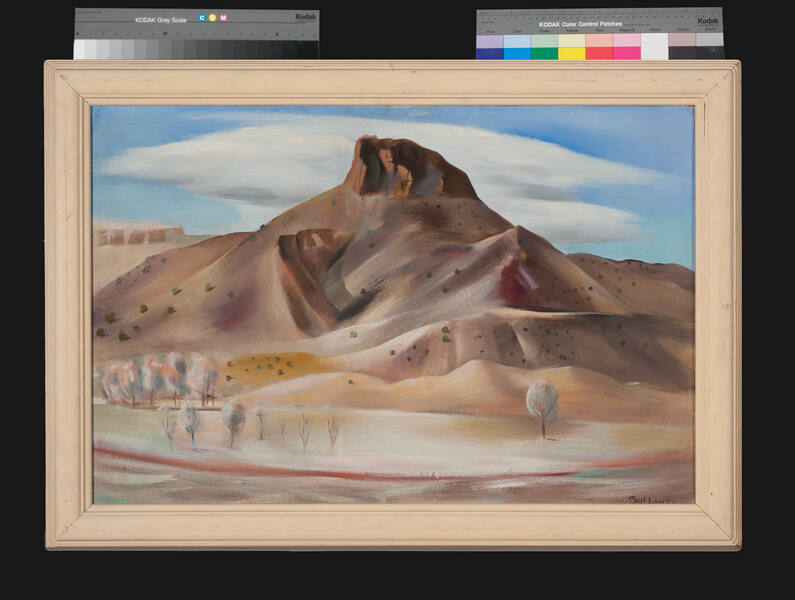The height and width of the screenshot is (600, 795).
Task: Select the saturated magenta color patch
Action: 627,54
